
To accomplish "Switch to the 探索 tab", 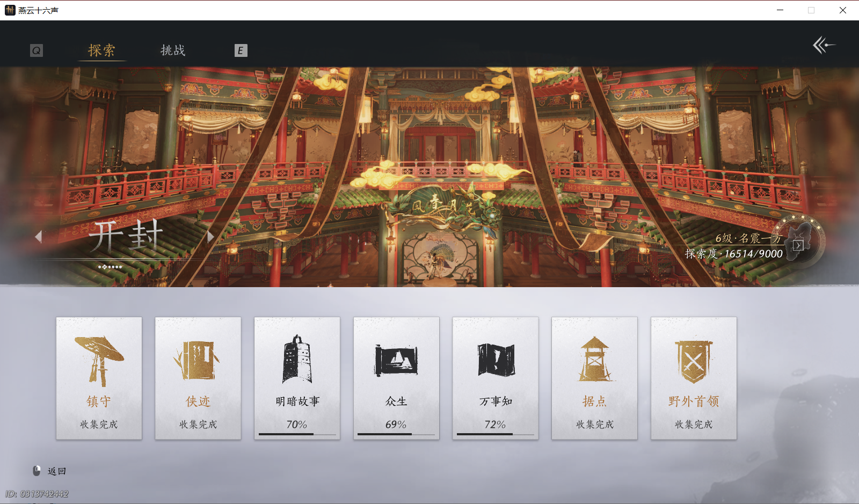I will pyautogui.click(x=101, y=50).
